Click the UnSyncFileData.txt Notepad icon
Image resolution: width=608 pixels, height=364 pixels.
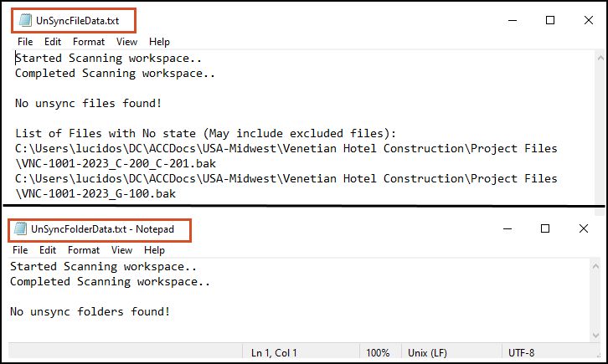pos(25,20)
